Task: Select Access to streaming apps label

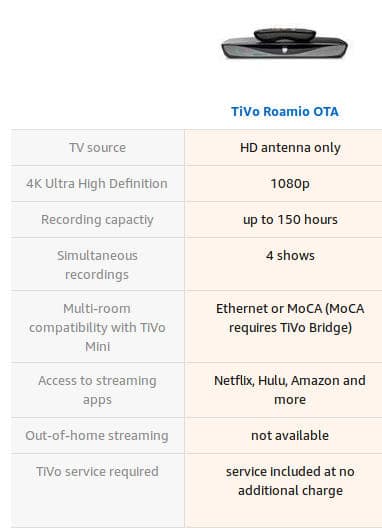Action: click(97, 390)
